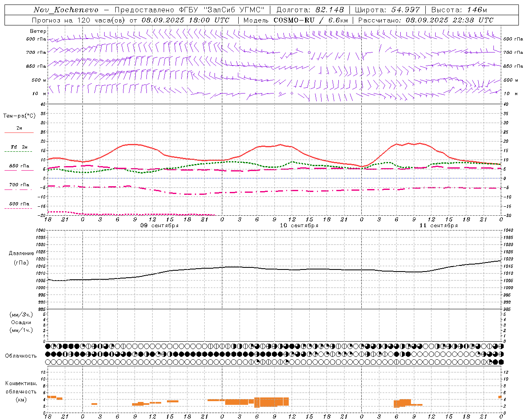Image resolution: width=525 pixels, height=420 pixels.
Task: Click the Осадки precipitation label
Action: tap(21, 322)
